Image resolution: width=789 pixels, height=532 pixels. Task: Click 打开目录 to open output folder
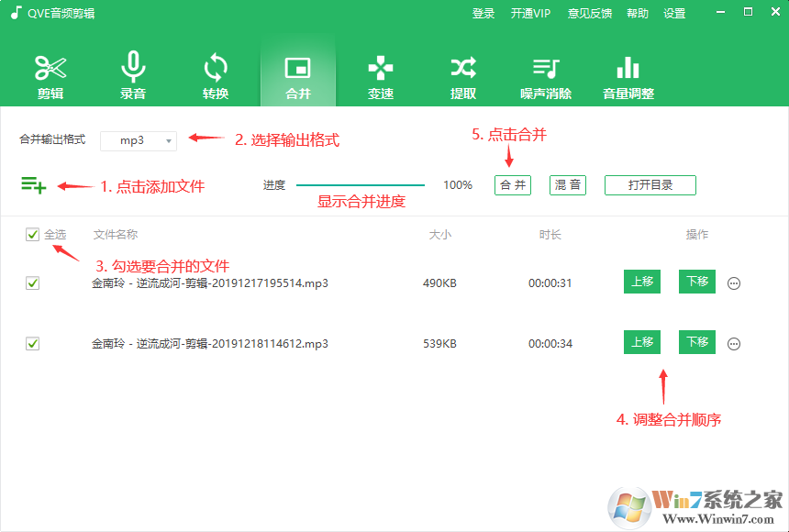tap(650, 184)
